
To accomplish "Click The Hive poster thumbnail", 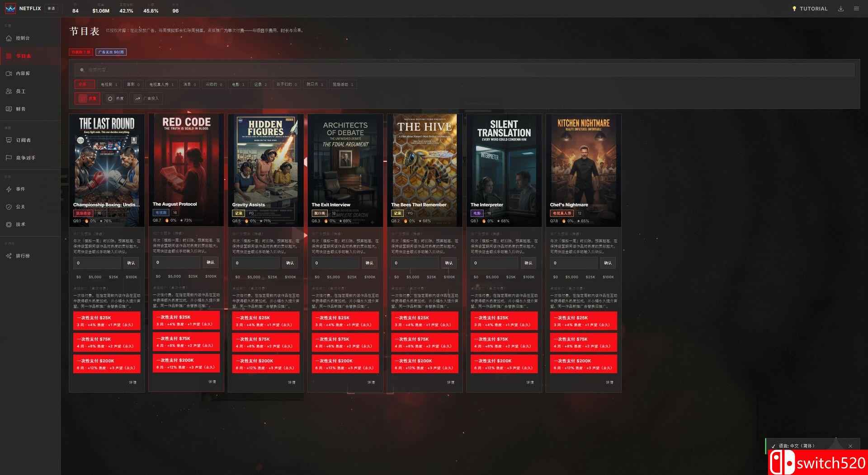I will 425,169.
